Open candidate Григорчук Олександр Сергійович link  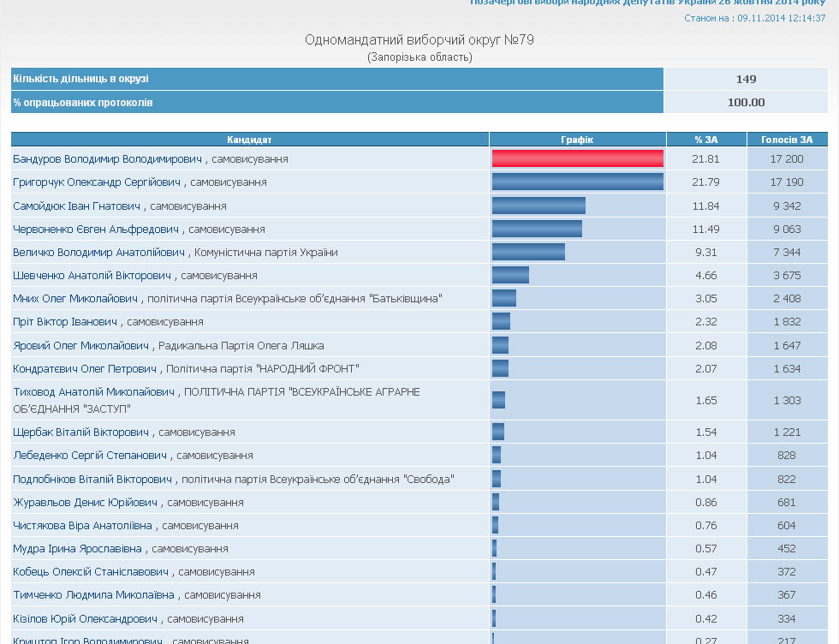(x=97, y=182)
